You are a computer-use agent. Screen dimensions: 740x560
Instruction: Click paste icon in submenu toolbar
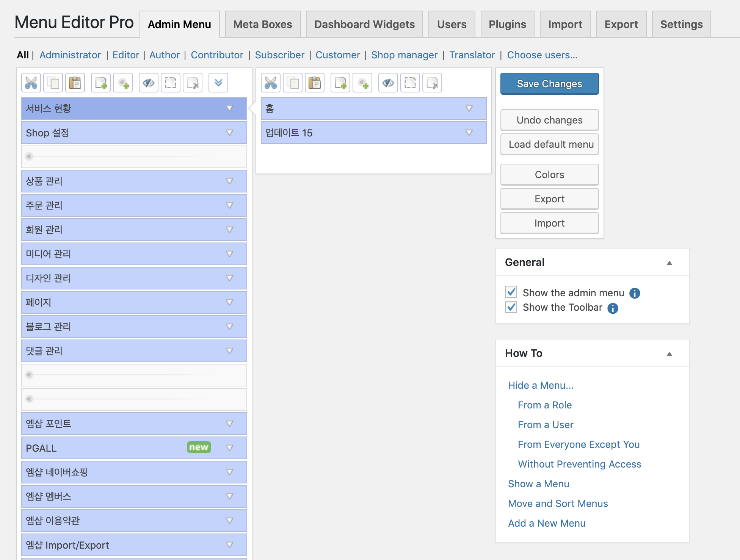click(315, 83)
